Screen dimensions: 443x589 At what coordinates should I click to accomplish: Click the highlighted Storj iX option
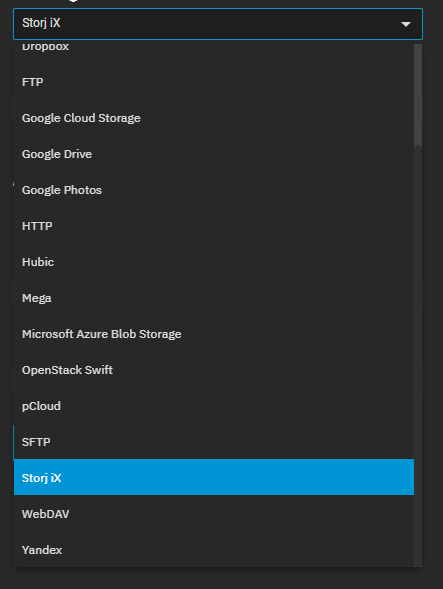[214, 477]
